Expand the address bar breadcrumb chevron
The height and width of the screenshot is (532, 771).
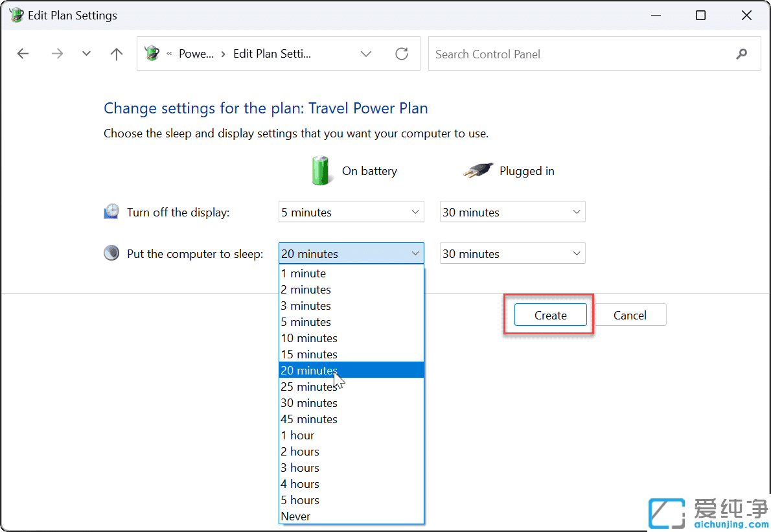[x=366, y=54]
